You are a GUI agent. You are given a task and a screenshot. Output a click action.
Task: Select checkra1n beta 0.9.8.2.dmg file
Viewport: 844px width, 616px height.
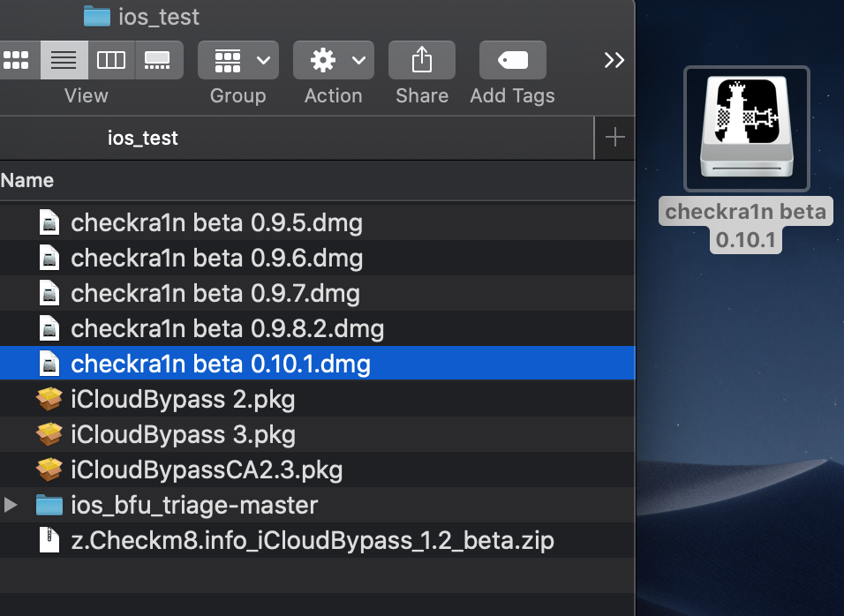tap(318, 328)
